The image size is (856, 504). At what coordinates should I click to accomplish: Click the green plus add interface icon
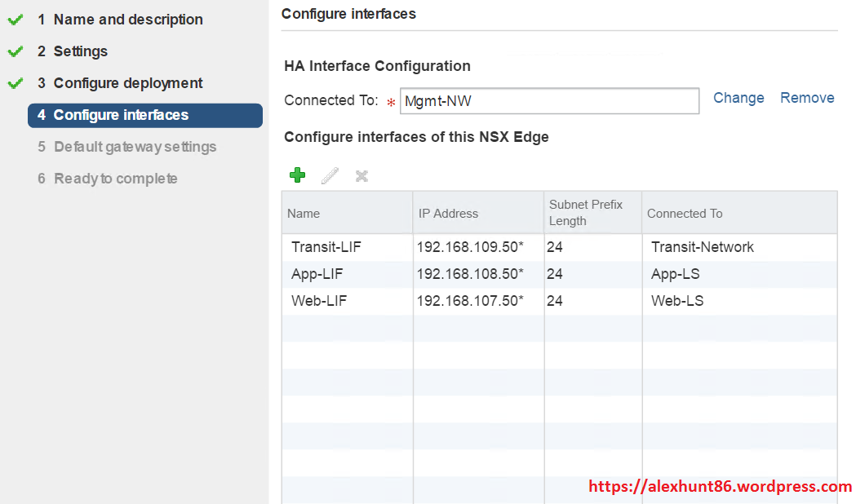(297, 175)
